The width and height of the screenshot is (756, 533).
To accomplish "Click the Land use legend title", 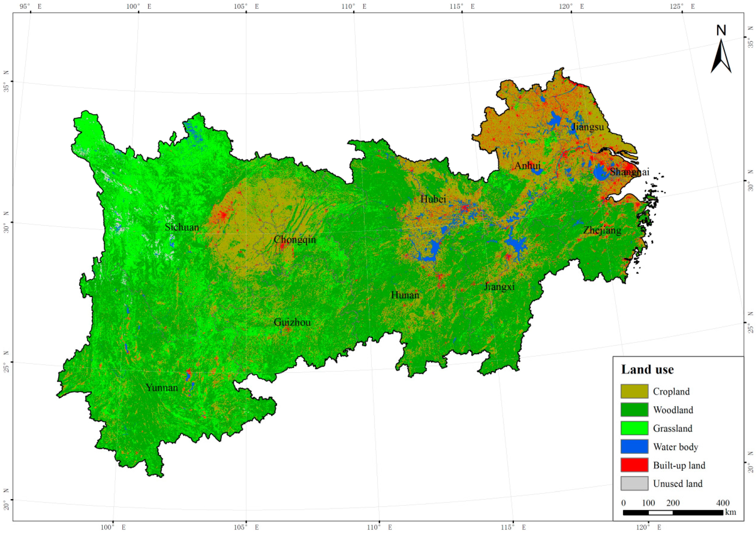I will 647,370.
